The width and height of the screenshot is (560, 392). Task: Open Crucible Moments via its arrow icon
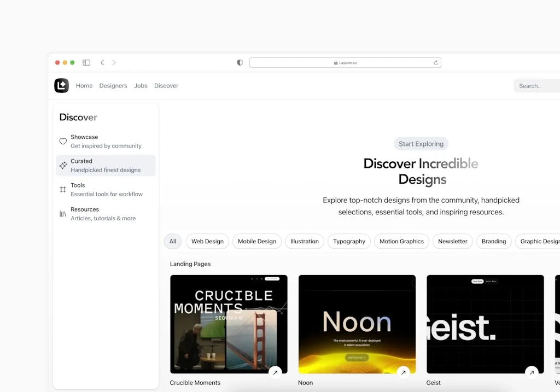pos(275,373)
